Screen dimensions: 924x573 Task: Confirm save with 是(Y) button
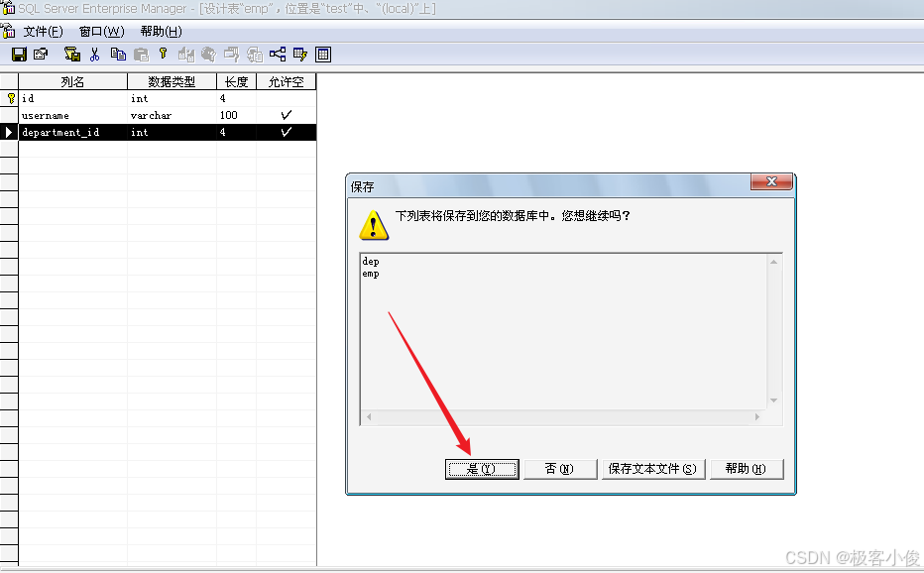click(x=482, y=469)
